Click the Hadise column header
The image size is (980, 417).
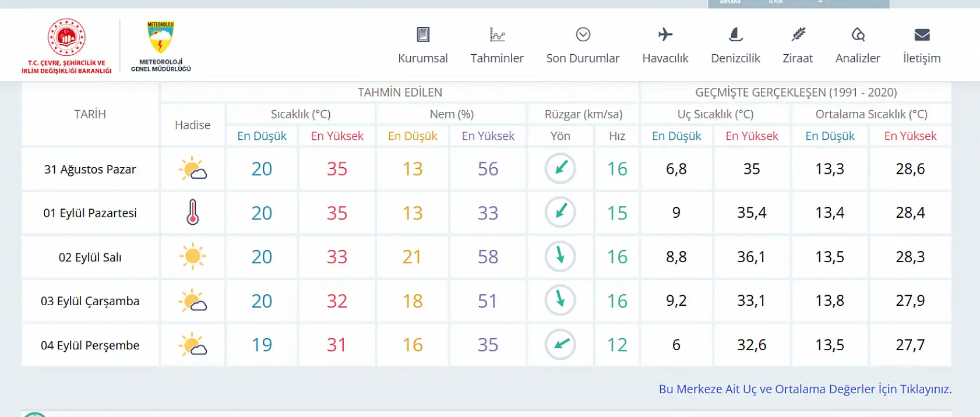[192, 125]
